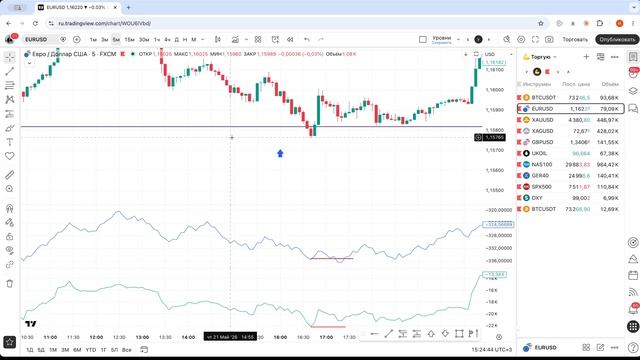This screenshot has width=640, height=360.
Task: Open the Fibonacci tools group
Action: pos(10,85)
